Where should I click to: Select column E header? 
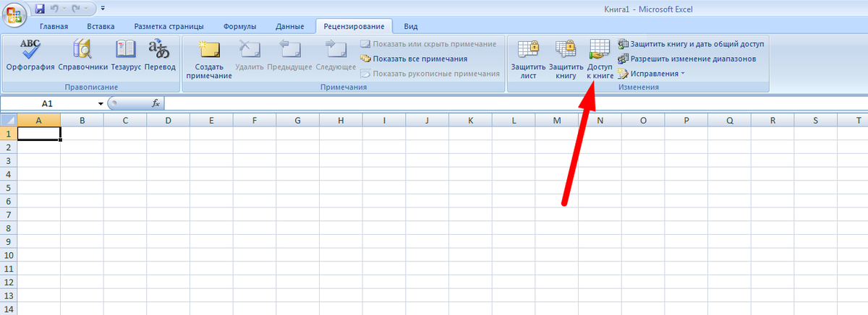pyautogui.click(x=211, y=121)
